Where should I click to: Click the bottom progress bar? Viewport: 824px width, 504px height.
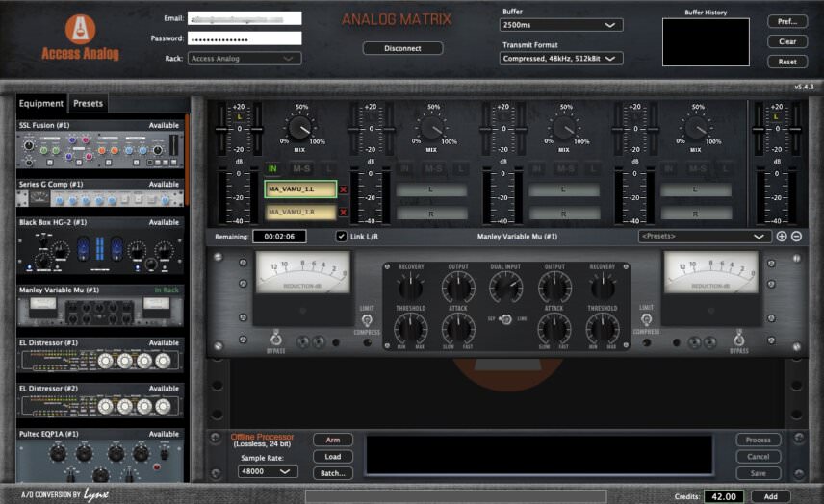click(455, 496)
